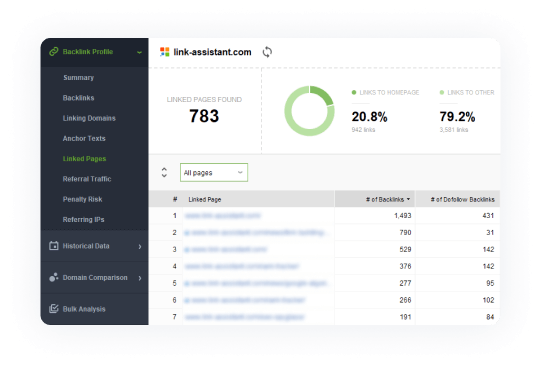
Task: Click the Backlink Profile chain-link icon
Action: (x=54, y=52)
